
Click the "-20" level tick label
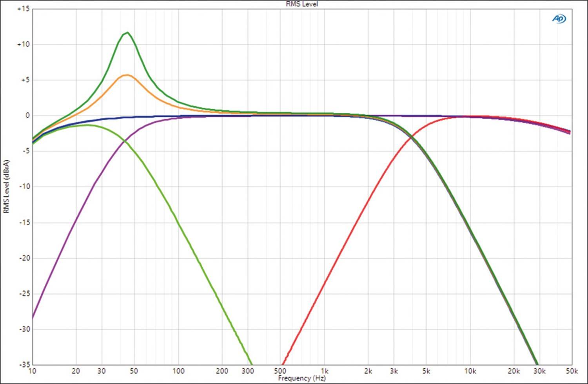click(24, 258)
